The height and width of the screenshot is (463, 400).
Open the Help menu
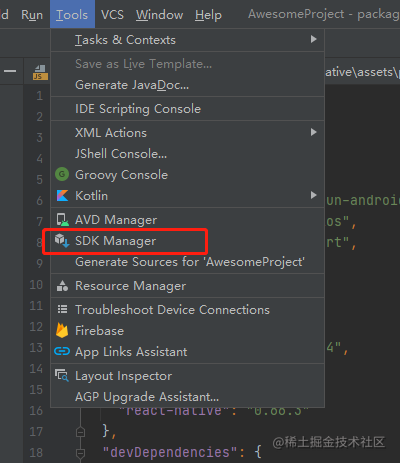coord(208,15)
